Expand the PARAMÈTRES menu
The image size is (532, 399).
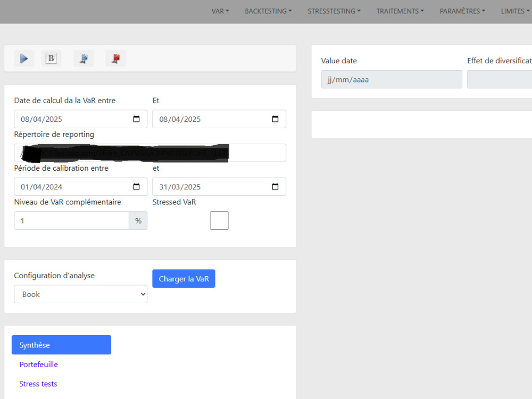pyautogui.click(x=462, y=11)
